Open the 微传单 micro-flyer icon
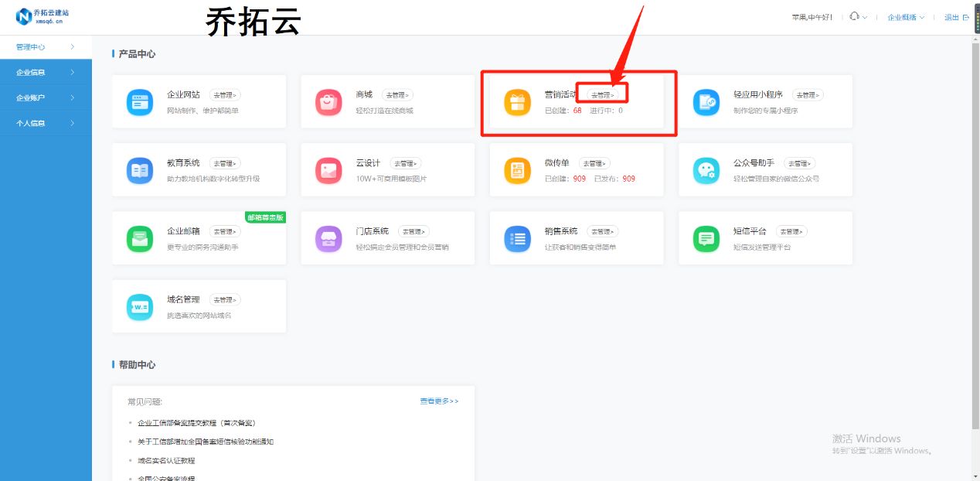 click(x=517, y=169)
